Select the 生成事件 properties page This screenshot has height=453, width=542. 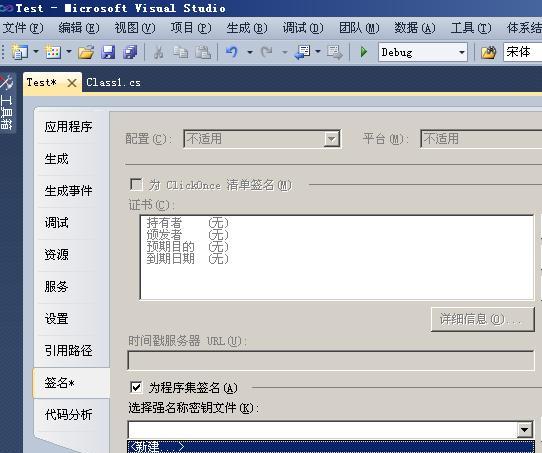coord(68,191)
